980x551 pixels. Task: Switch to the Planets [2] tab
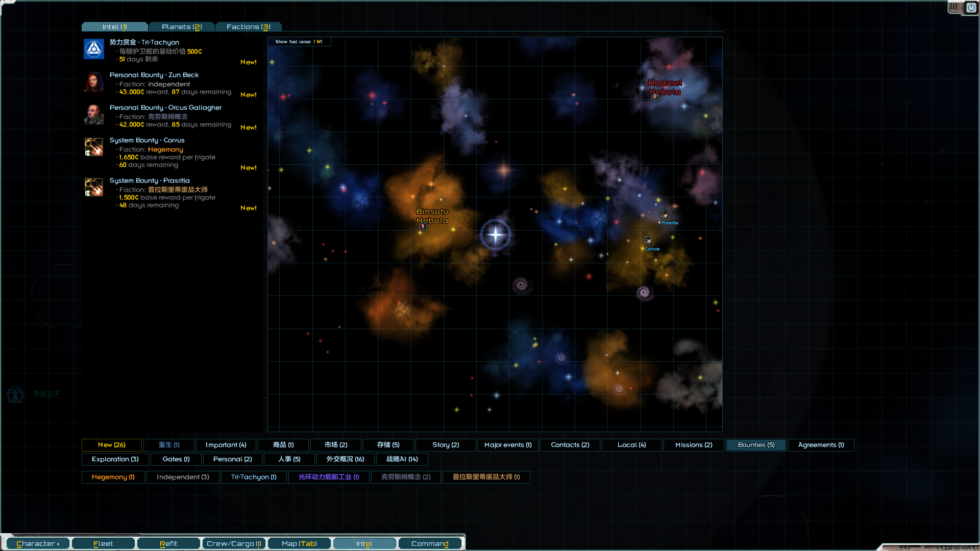coord(182,27)
